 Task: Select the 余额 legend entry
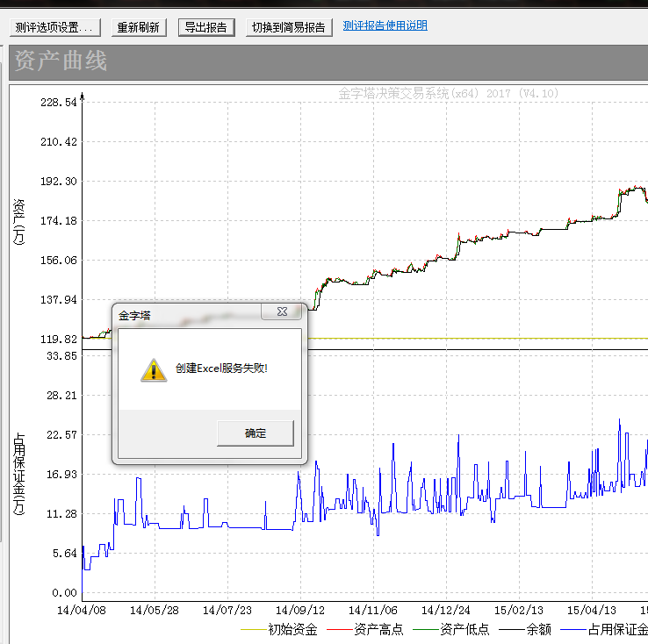(538, 630)
